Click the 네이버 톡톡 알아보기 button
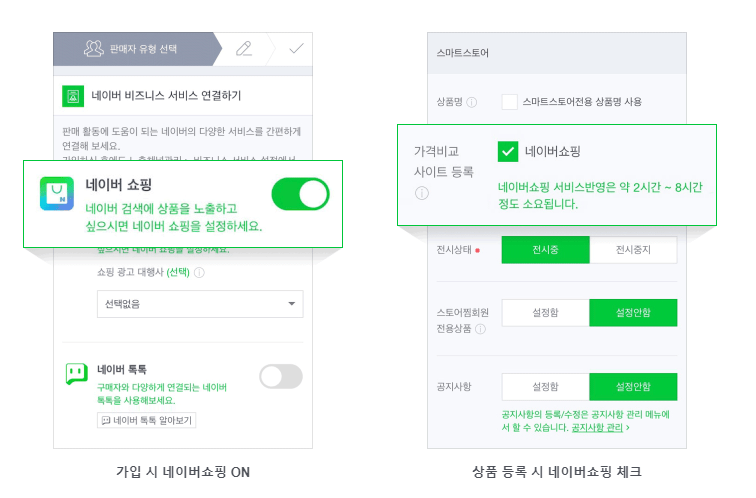Image resolution: width=756 pixels, height=498 pixels. pos(146,421)
